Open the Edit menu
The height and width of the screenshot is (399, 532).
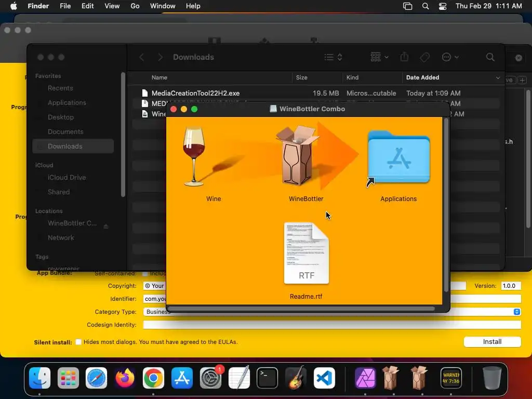[87, 6]
